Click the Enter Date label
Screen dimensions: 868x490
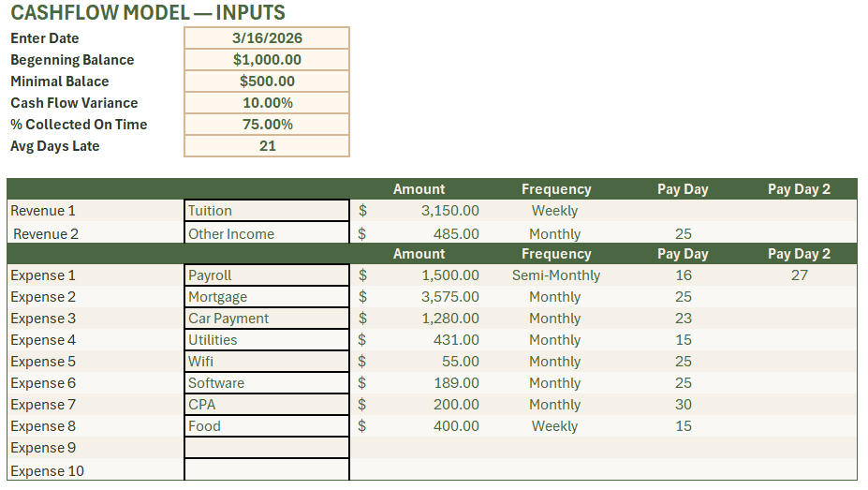pyautogui.click(x=45, y=38)
